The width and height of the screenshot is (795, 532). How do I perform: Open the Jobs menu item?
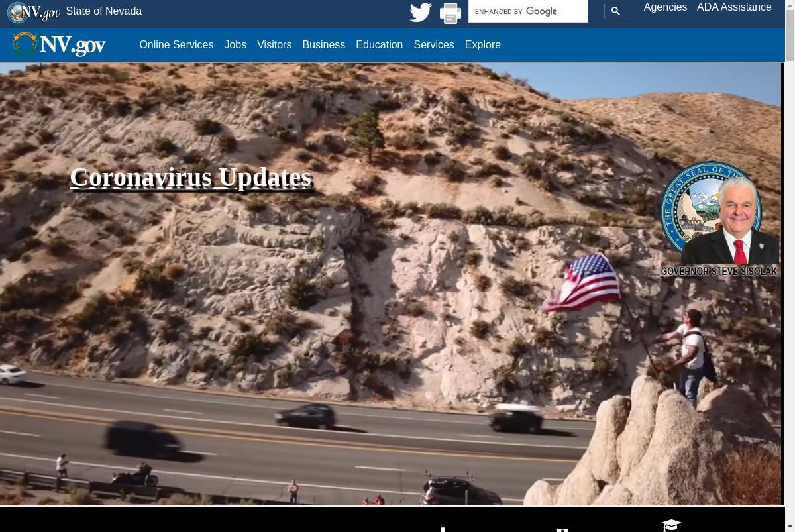pos(235,45)
